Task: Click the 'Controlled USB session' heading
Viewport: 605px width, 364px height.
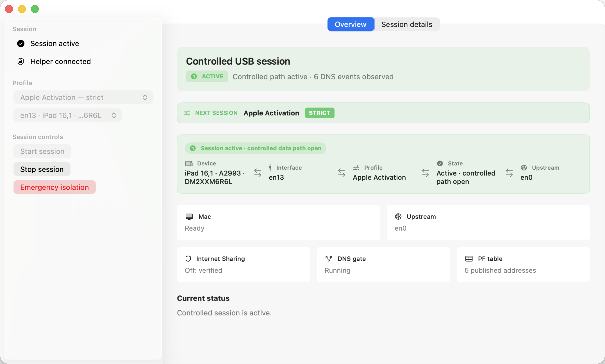Action: click(x=238, y=61)
